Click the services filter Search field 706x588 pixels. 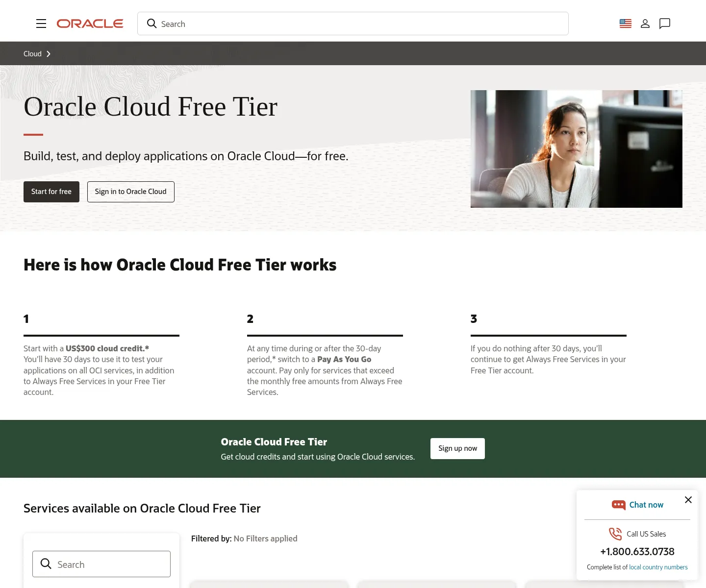(101, 564)
